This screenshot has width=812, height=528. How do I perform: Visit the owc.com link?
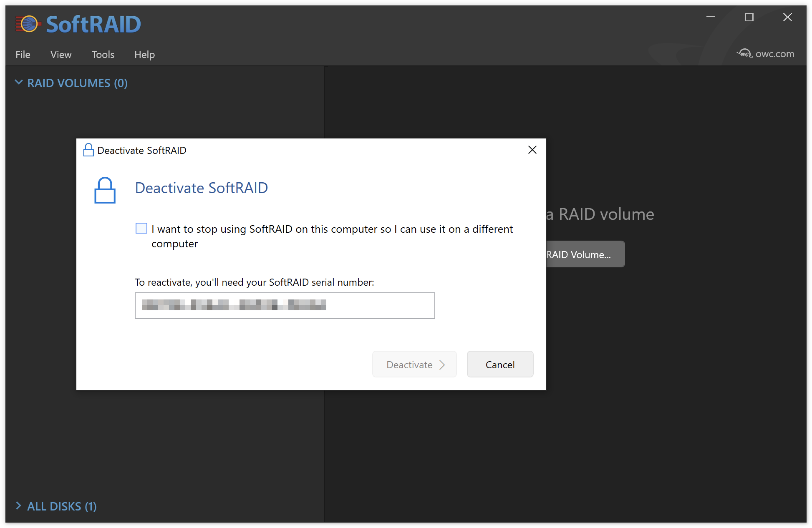click(774, 54)
